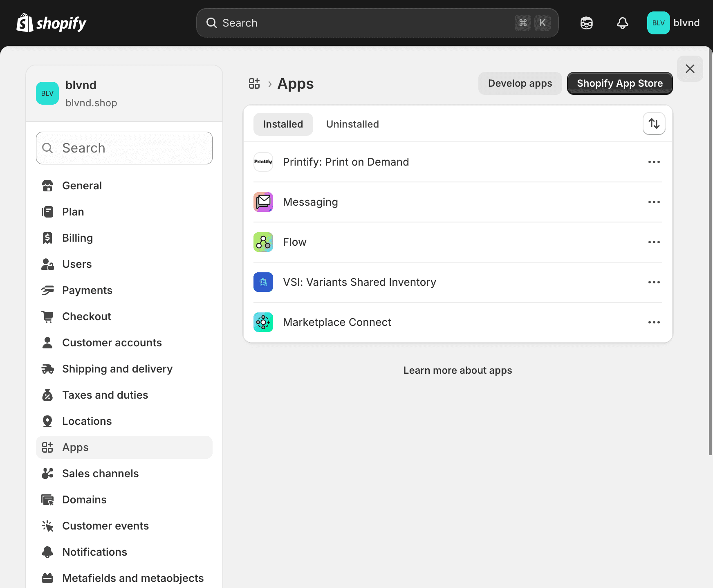Image resolution: width=713 pixels, height=588 pixels.
Task: Open more actions for Printify app
Action: [x=654, y=162]
